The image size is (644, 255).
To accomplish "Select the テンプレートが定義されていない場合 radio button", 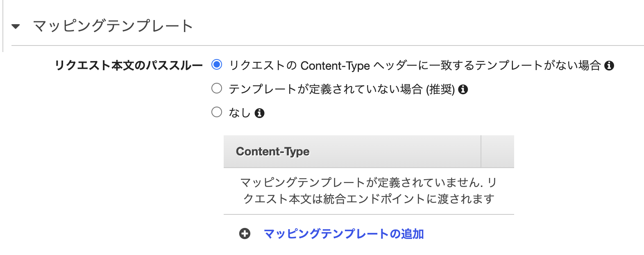I will pyautogui.click(x=217, y=89).
